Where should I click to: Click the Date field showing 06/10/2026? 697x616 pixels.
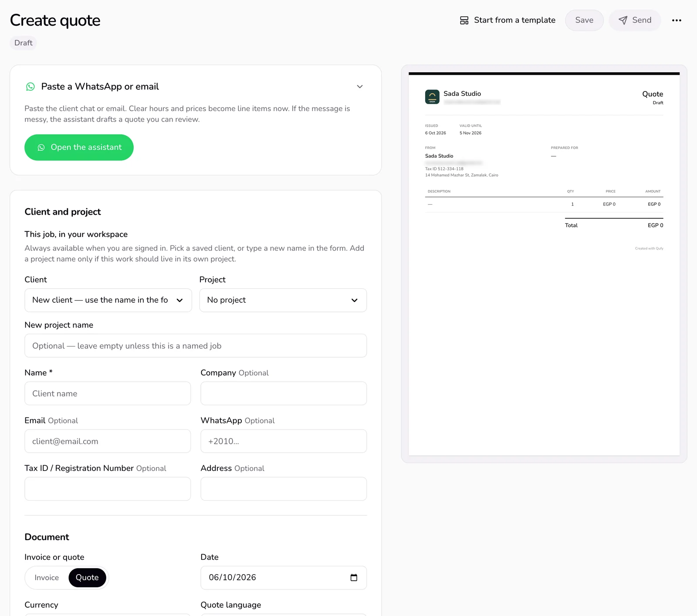pyautogui.click(x=284, y=578)
